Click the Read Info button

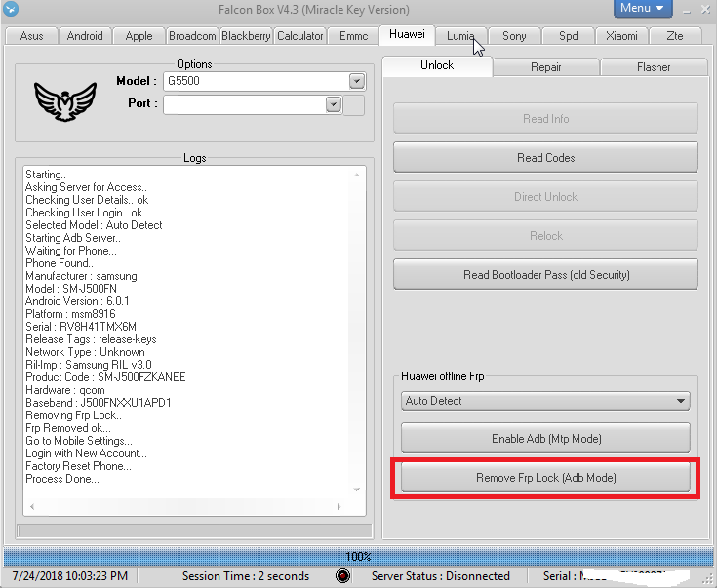(545, 118)
